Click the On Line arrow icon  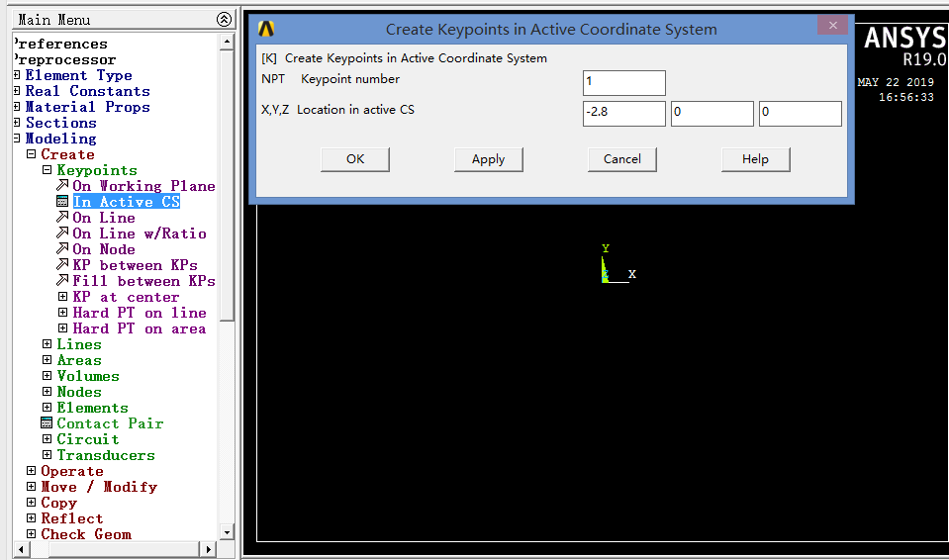click(62, 217)
